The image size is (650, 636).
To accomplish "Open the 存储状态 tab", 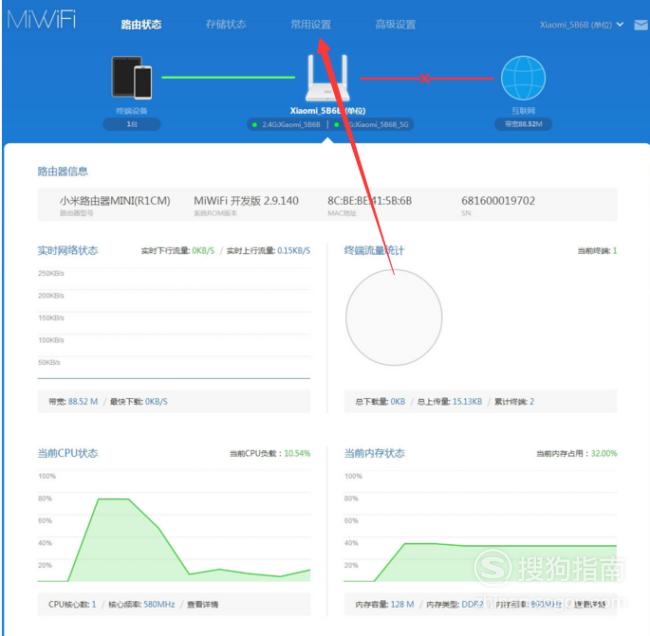I will pos(225,25).
